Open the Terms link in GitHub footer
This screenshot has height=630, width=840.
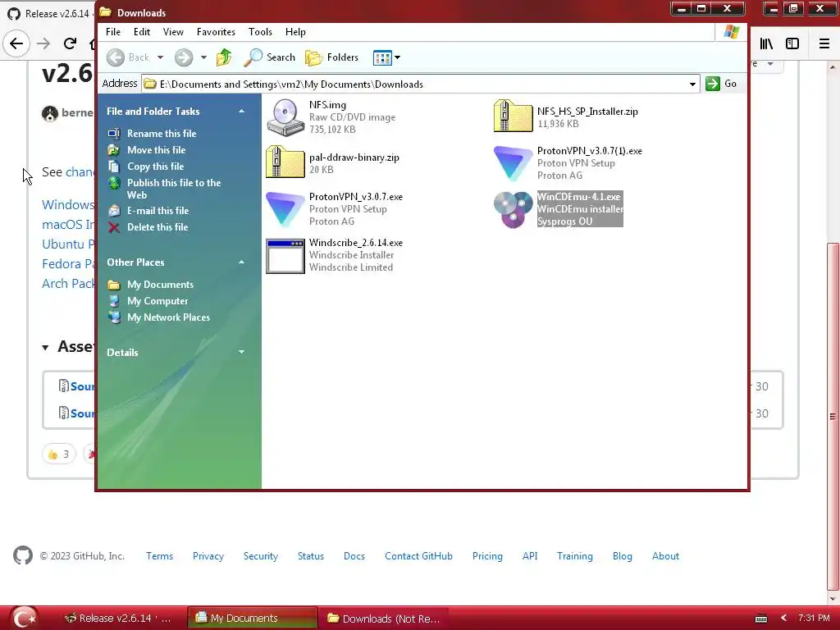tap(160, 556)
